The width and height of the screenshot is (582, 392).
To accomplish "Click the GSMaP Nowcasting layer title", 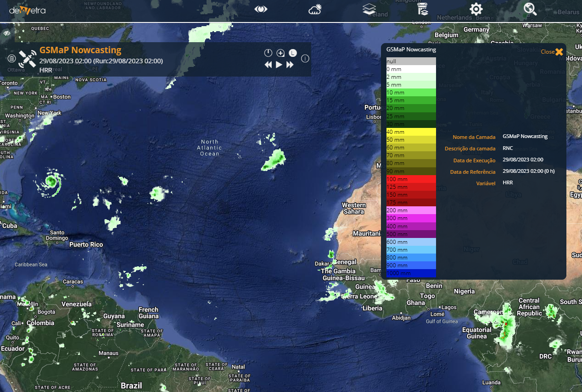I will coord(80,50).
